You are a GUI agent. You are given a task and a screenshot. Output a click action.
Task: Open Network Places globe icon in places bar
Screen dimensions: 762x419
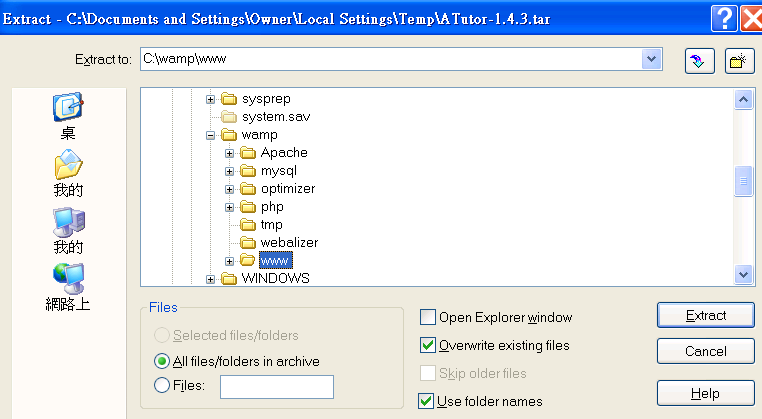click(x=69, y=279)
